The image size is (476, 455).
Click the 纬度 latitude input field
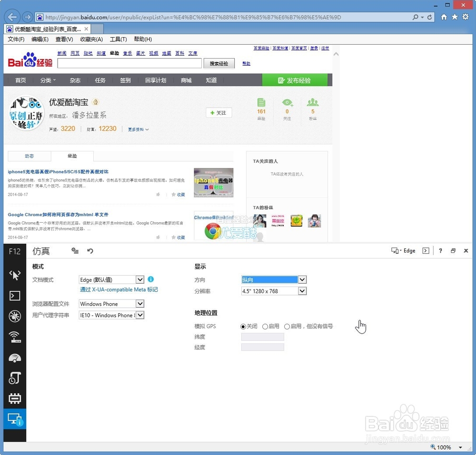tap(262, 336)
